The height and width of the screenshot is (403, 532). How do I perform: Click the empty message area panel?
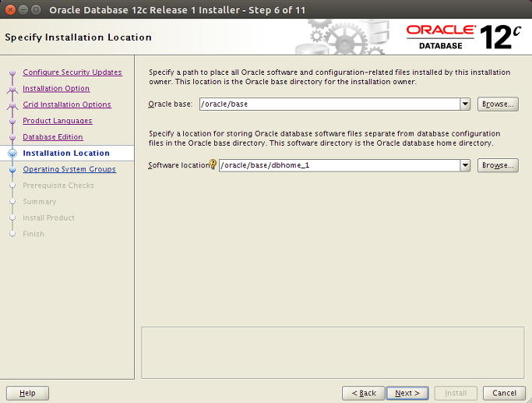click(x=333, y=352)
